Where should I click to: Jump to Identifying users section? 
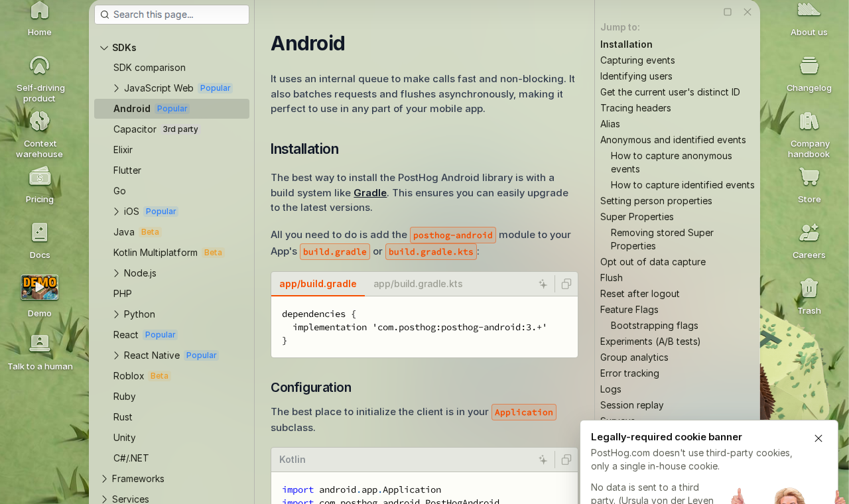tap(636, 76)
